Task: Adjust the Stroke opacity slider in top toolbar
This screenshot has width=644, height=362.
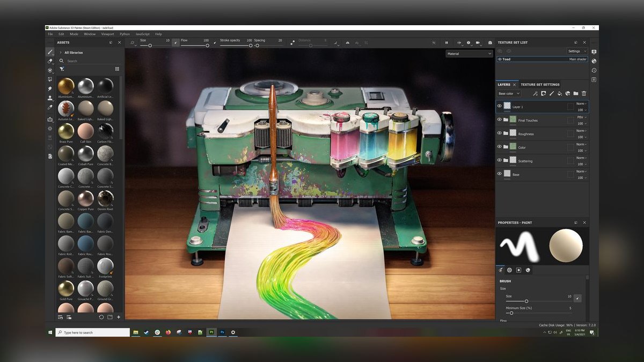Action: click(x=235, y=46)
